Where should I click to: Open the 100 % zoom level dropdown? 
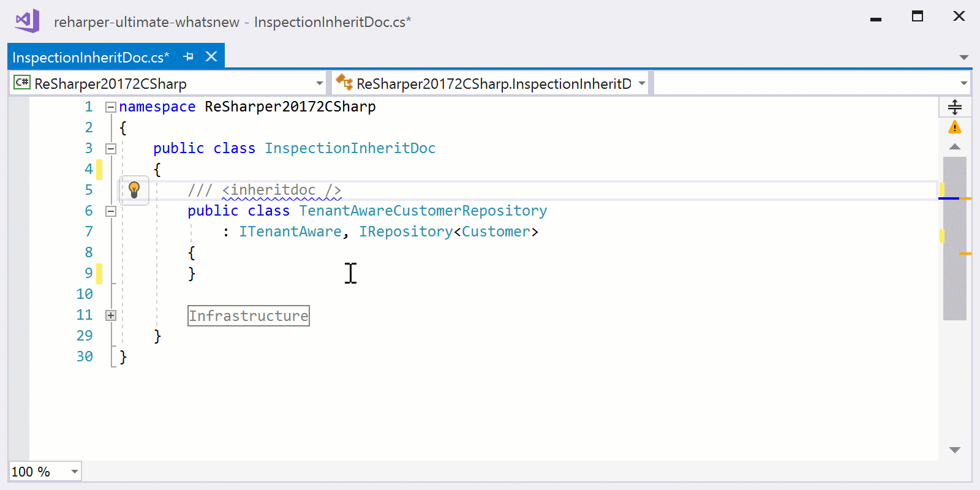tap(74, 472)
